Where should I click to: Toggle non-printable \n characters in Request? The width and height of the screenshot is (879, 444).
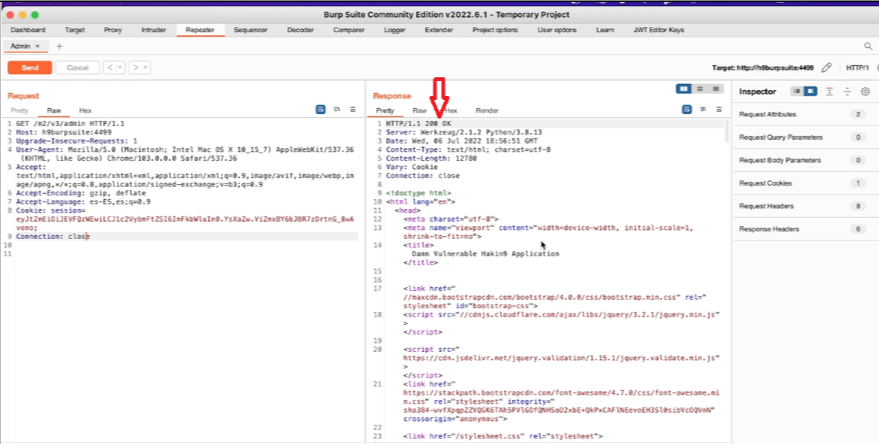337,110
